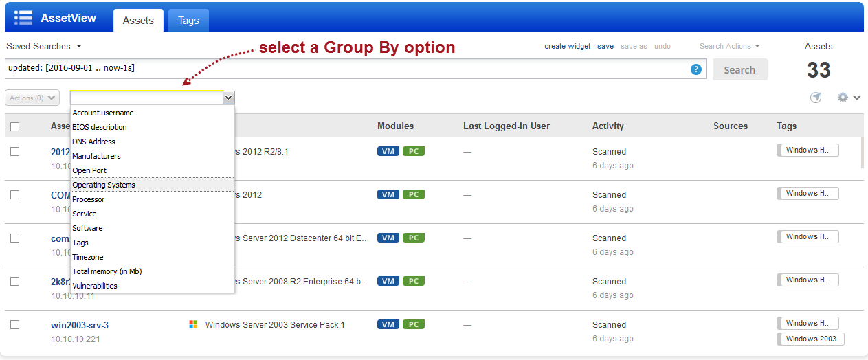Image resolution: width=868 pixels, height=360 pixels.
Task: Group assets by Tags option
Action: point(153,243)
